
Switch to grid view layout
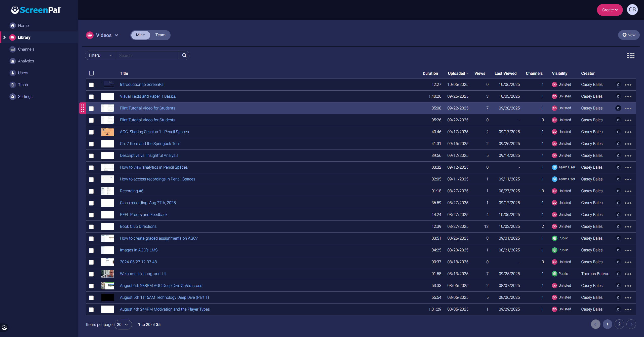(x=631, y=56)
